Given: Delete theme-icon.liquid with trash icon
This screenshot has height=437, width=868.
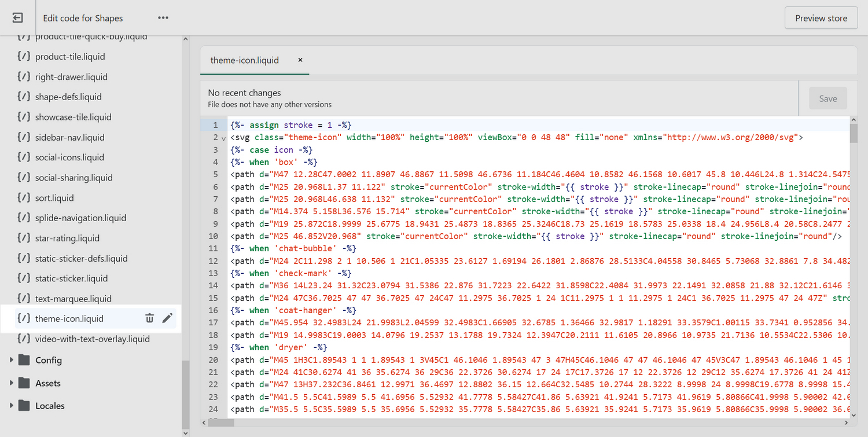Looking at the screenshot, I should [149, 318].
